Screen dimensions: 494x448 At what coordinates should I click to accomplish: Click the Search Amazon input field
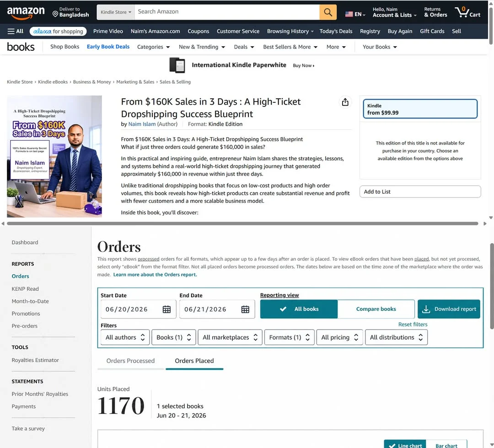point(227,12)
